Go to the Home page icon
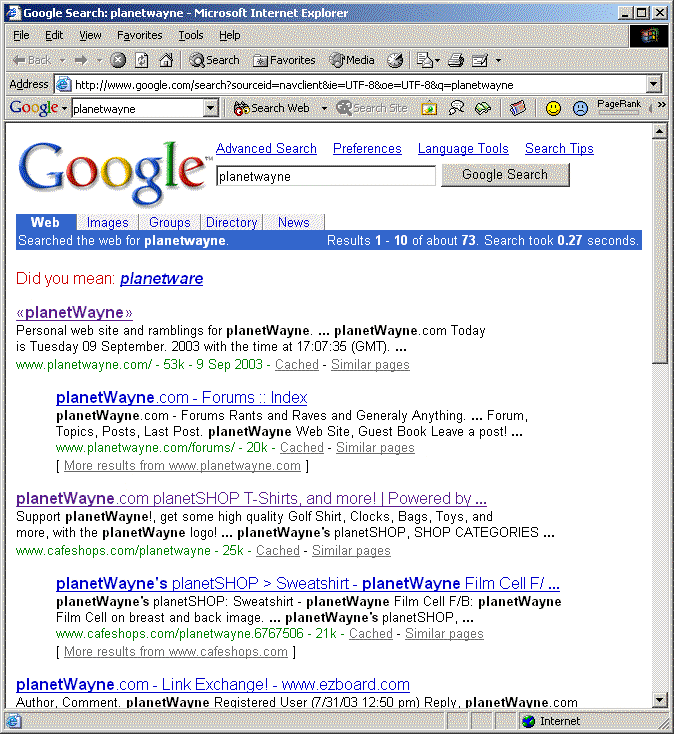Image resolution: width=674 pixels, height=734 pixels. coord(166,60)
